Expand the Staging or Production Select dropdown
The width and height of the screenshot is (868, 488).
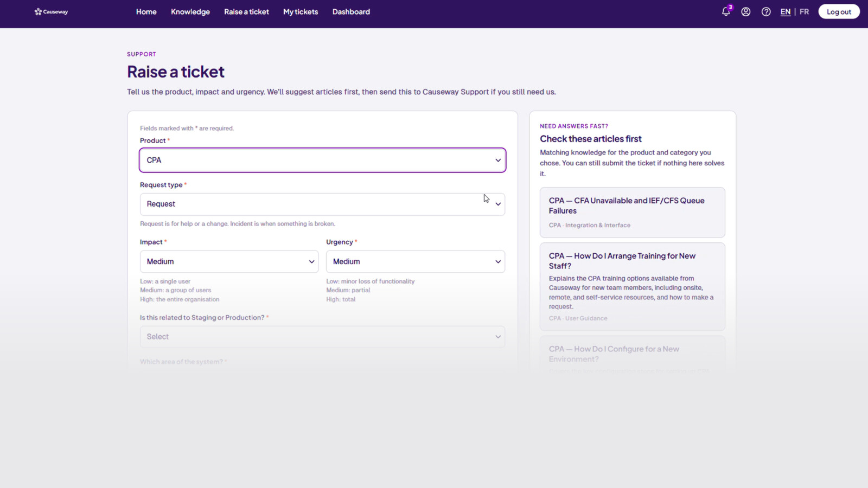pos(322,337)
